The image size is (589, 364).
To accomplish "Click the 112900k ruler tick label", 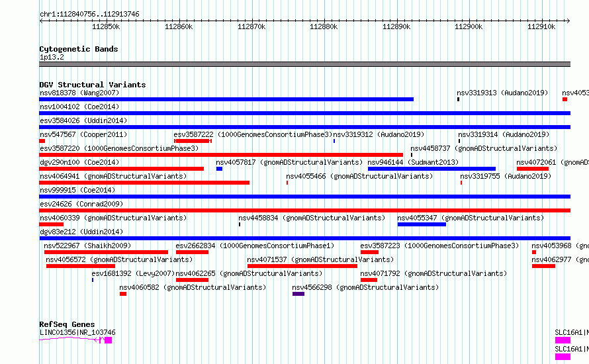I will 469,26.
